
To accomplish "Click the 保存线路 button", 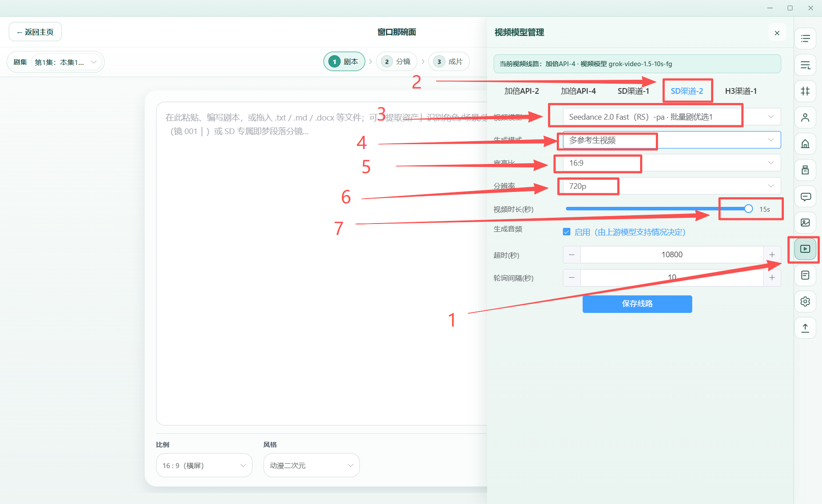I will click(x=637, y=304).
